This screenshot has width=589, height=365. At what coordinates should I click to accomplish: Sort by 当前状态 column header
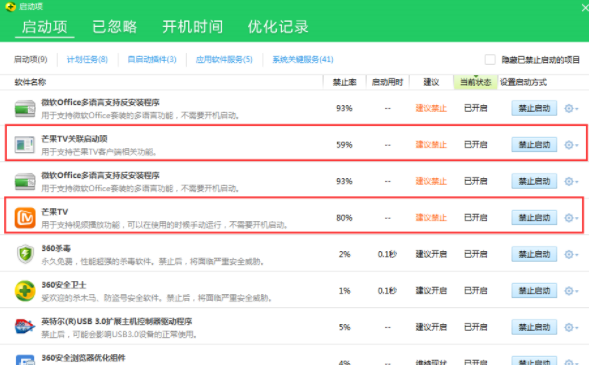[476, 82]
